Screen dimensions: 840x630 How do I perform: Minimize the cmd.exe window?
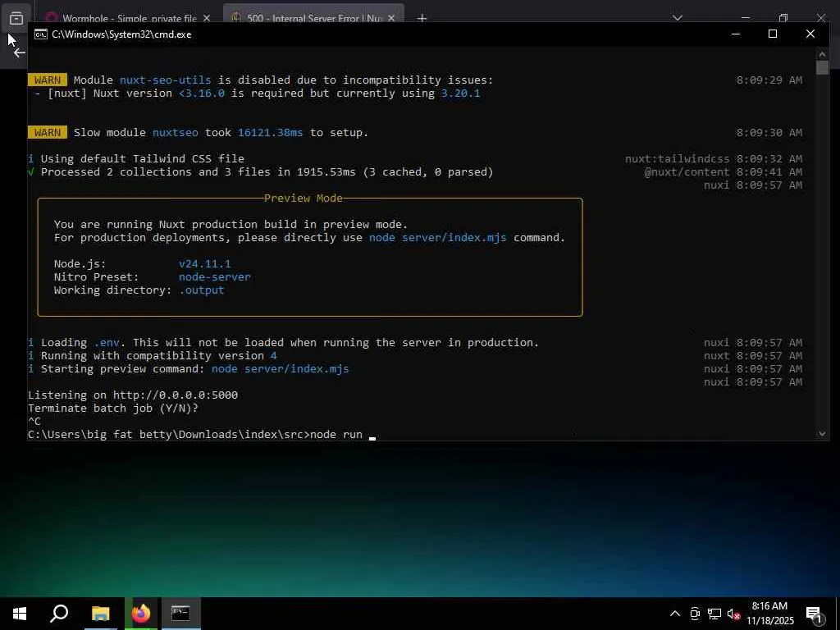click(x=736, y=34)
